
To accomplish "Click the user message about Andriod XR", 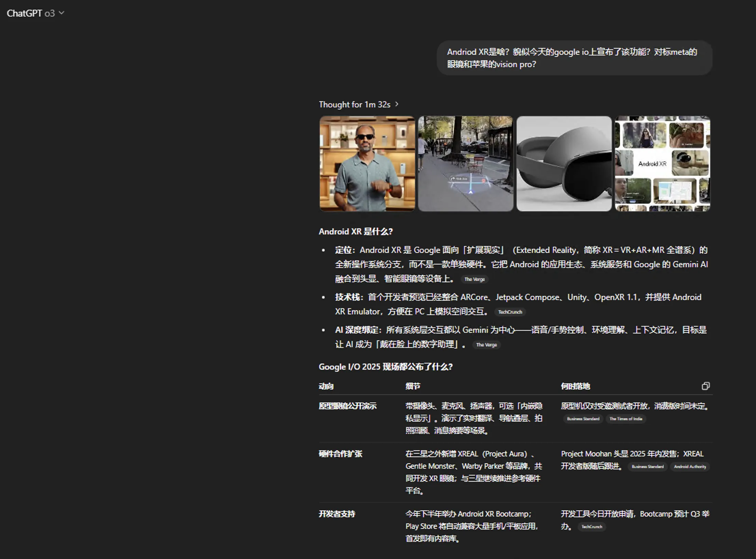I will [574, 58].
